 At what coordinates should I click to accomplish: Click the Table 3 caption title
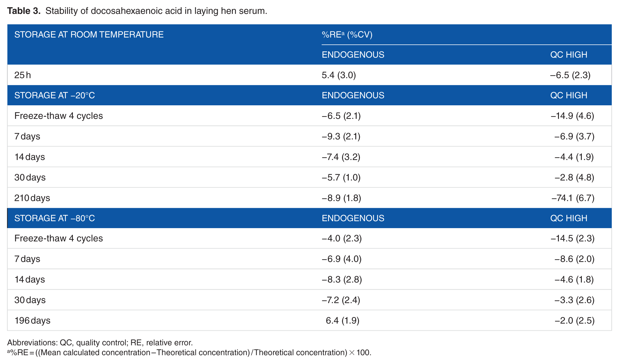pos(137,11)
